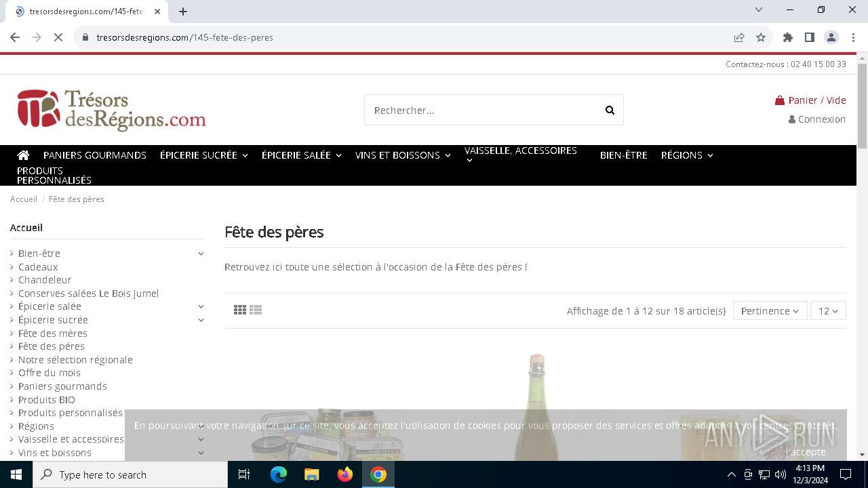Launch Firefox from taskbar
The height and width of the screenshot is (488, 868).
(x=345, y=474)
